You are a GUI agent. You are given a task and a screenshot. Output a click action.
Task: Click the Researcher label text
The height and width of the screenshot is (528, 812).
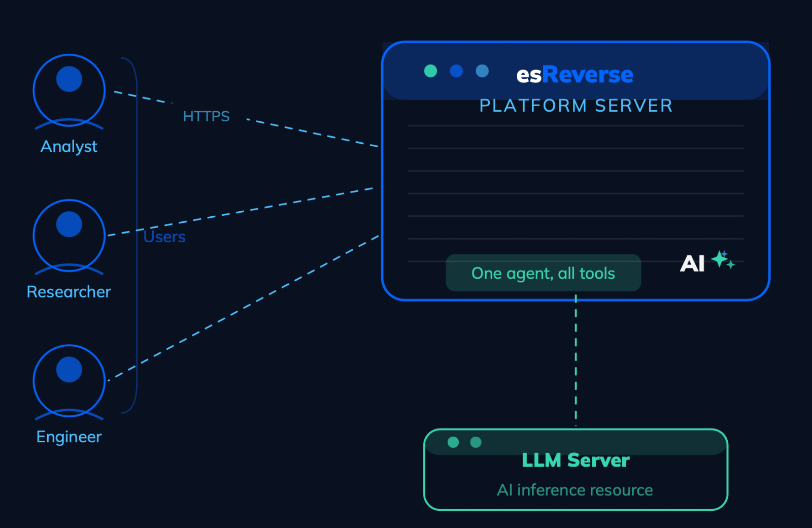69,291
